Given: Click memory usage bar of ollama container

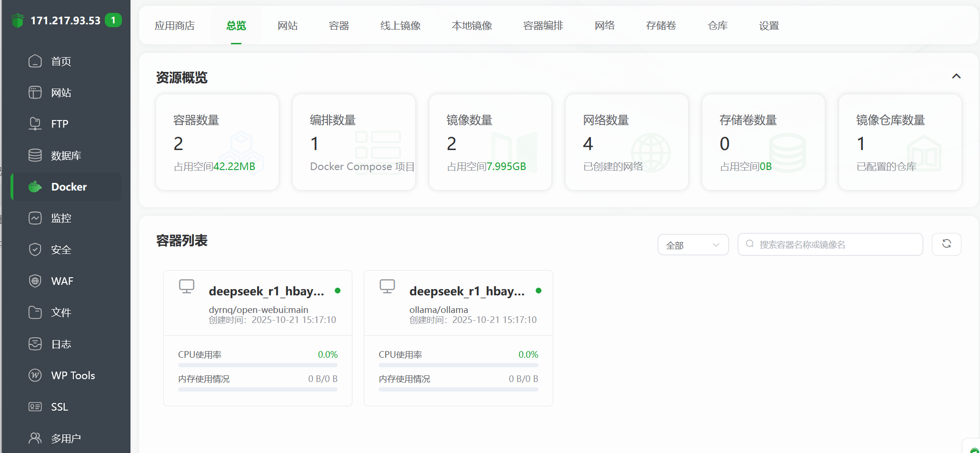Looking at the screenshot, I should click(x=459, y=390).
